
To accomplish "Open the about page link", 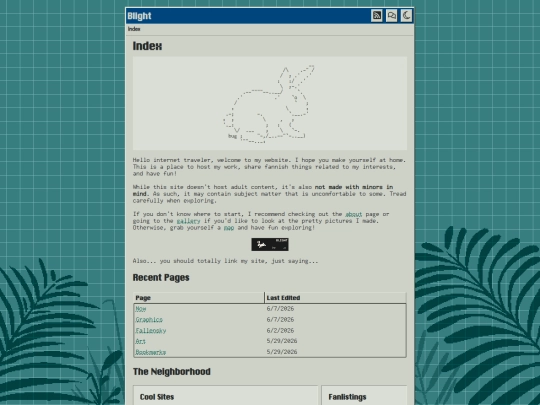I will [x=354, y=214].
